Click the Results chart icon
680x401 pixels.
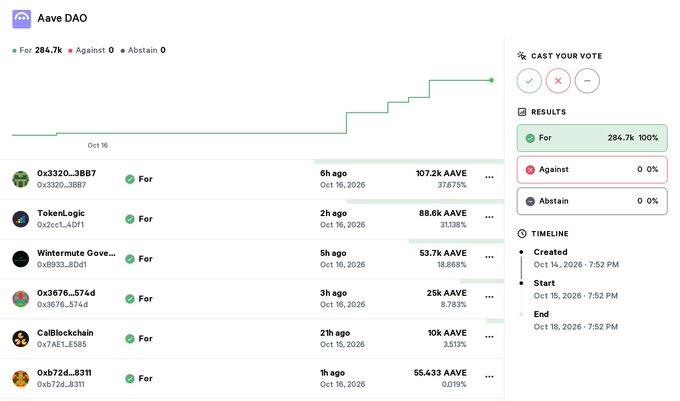(x=522, y=112)
